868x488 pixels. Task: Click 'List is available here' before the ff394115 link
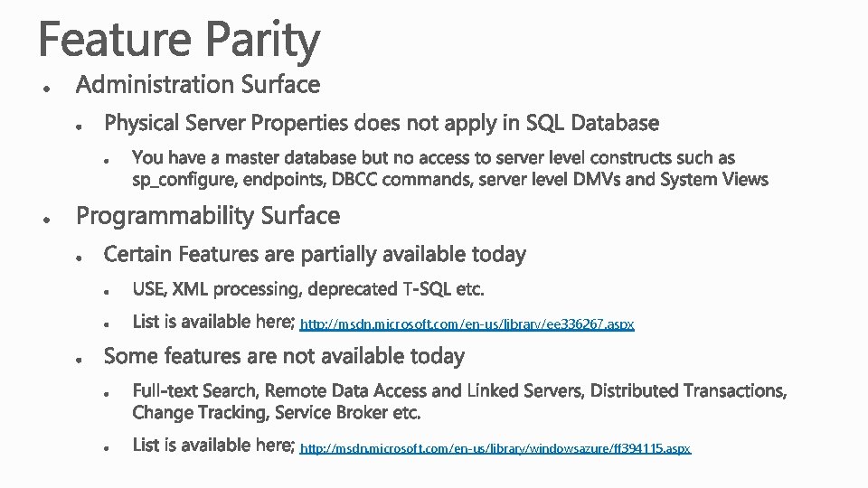click(x=213, y=445)
